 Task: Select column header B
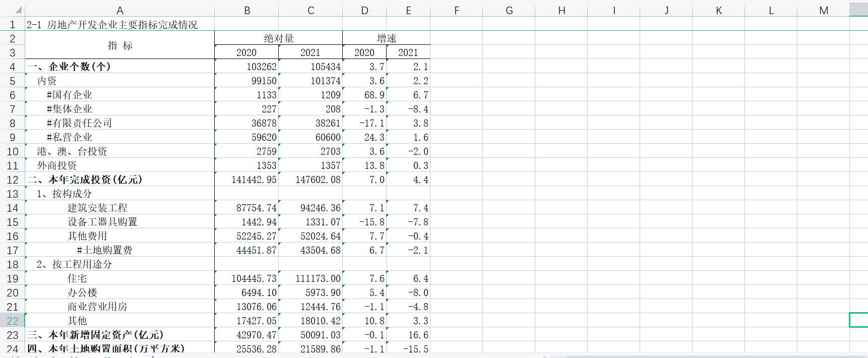[246, 10]
